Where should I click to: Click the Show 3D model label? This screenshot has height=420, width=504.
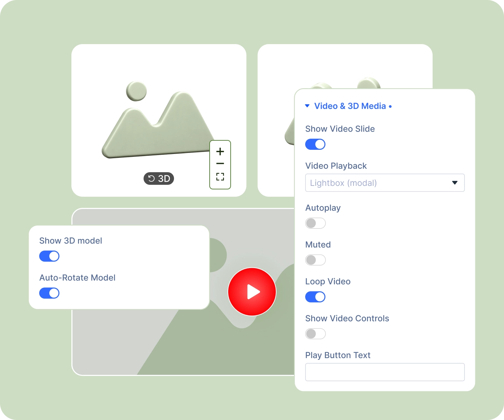point(71,241)
